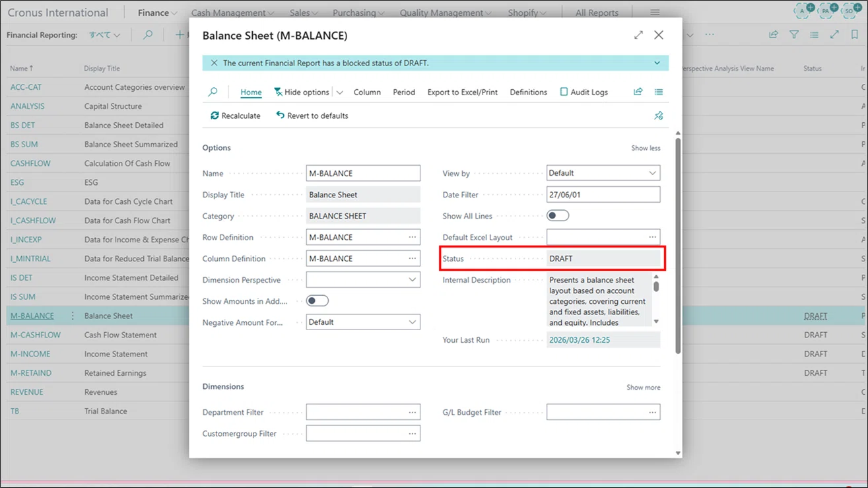868x488 pixels.
Task: Dismiss the DRAFT status notification
Action: pyautogui.click(x=214, y=63)
